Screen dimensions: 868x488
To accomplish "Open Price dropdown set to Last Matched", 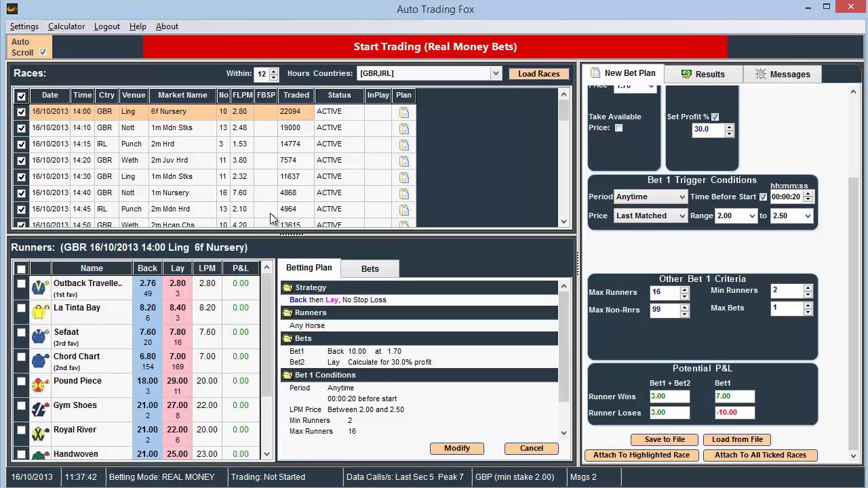I will [x=650, y=216].
